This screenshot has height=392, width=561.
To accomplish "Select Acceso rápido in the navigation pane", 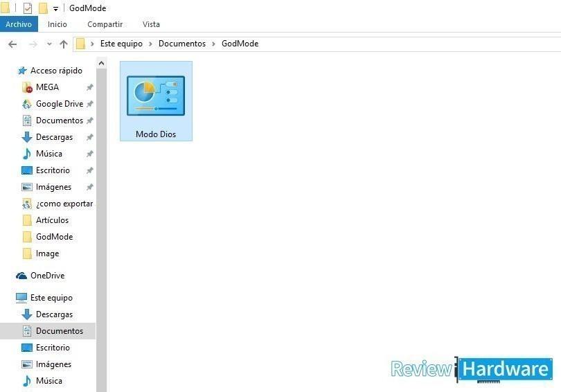I will click(x=56, y=71).
